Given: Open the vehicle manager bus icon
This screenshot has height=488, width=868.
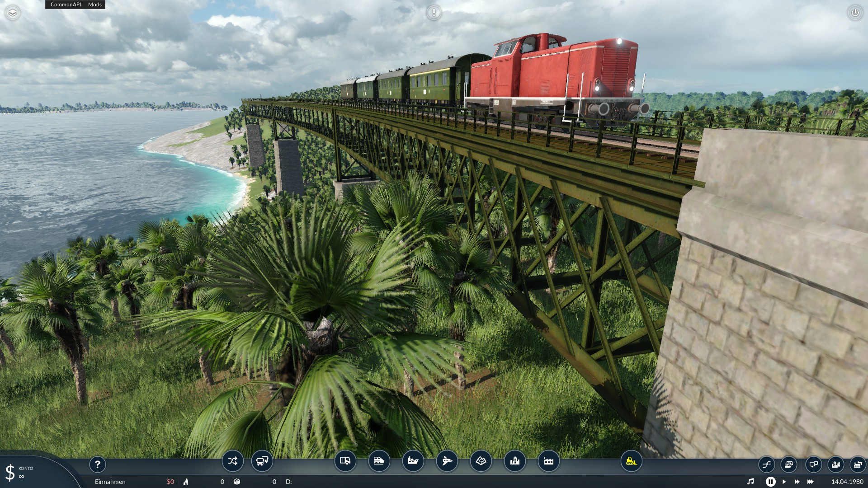Looking at the screenshot, I should point(262,461).
